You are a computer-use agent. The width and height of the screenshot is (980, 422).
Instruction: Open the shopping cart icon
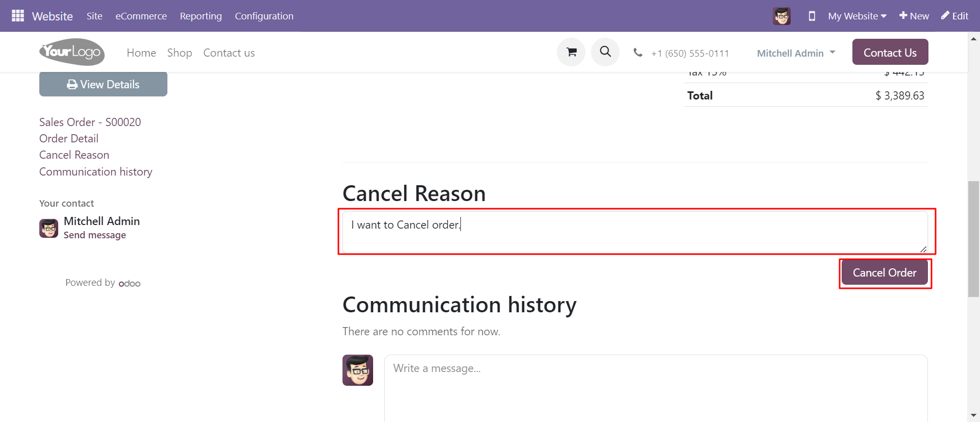point(571,52)
